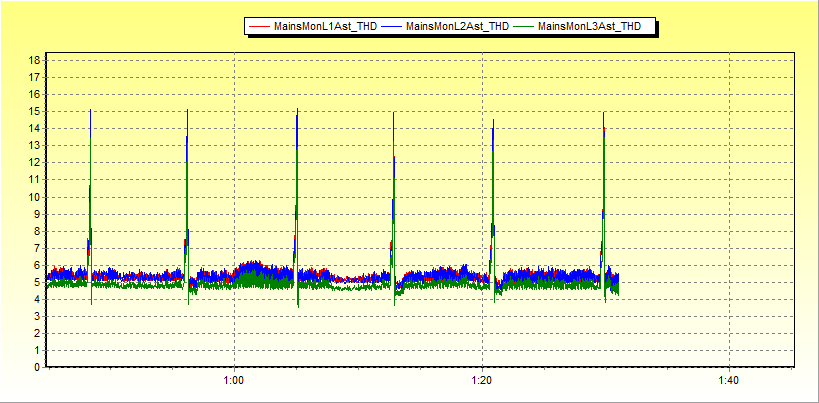This screenshot has height=403, width=819.
Task: Click the 15 value on the Y axis
Action: [34, 111]
